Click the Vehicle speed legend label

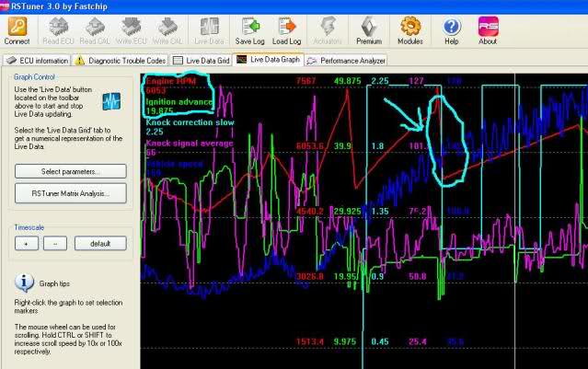pos(174,164)
